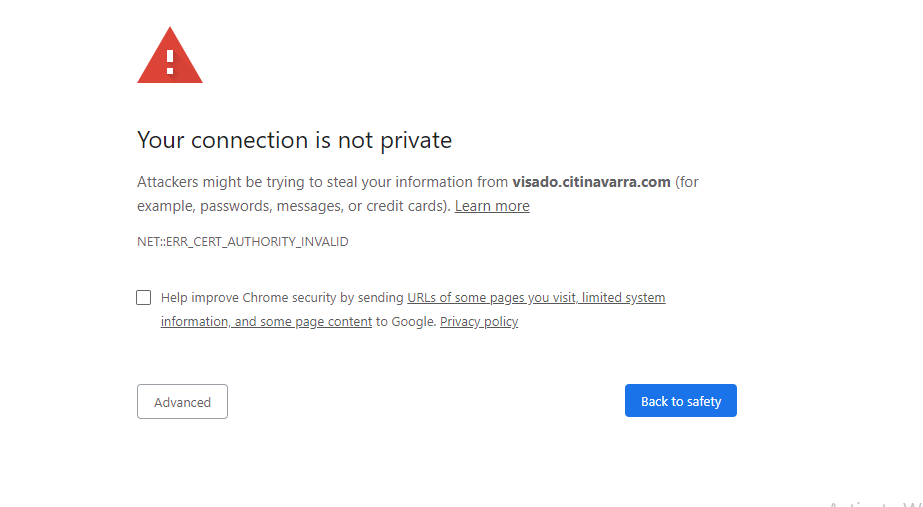
Task: Click the word "private" in the heading
Action: (416, 140)
